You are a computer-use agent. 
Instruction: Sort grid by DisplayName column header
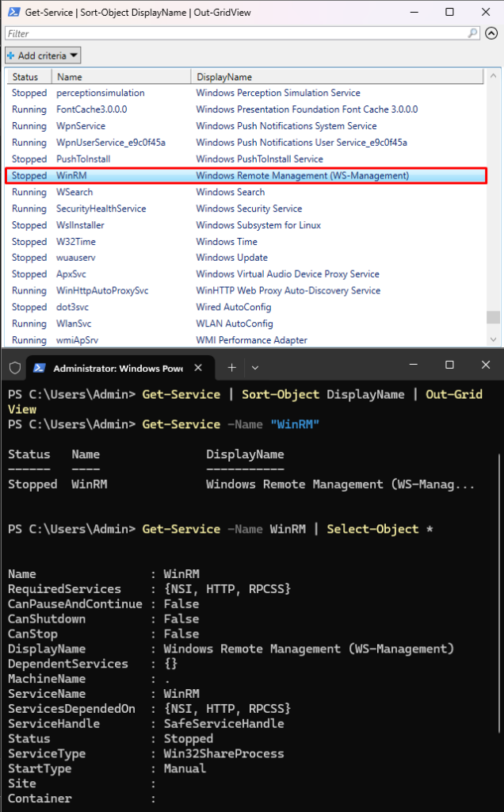coord(337,77)
